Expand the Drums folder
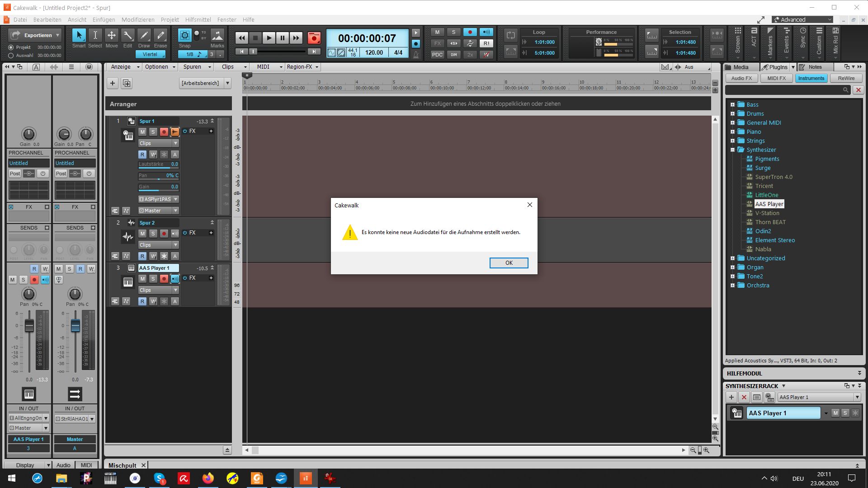Screen dimensions: 868x488 pos(732,114)
